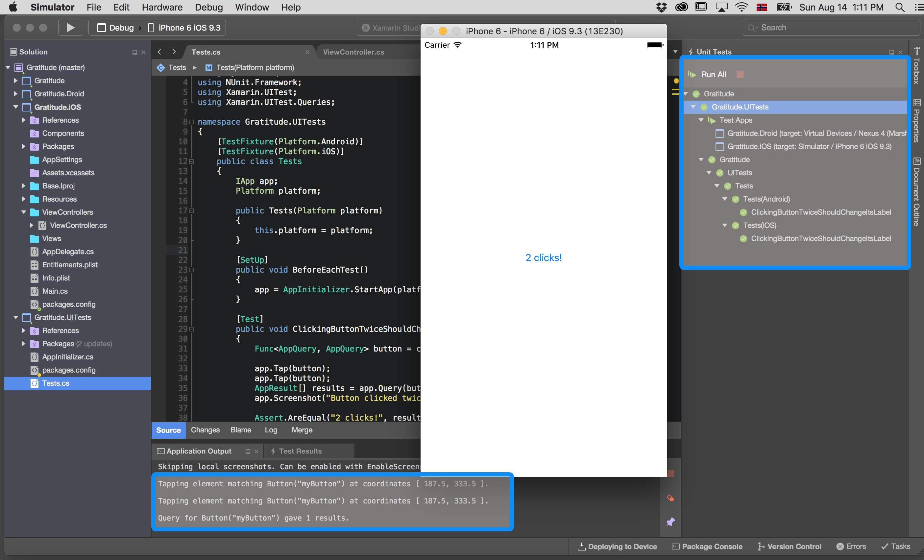Viewport: 924px width, 560px height.
Task: Expand the Gratitude.Droid project node
Action: [x=16, y=94]
